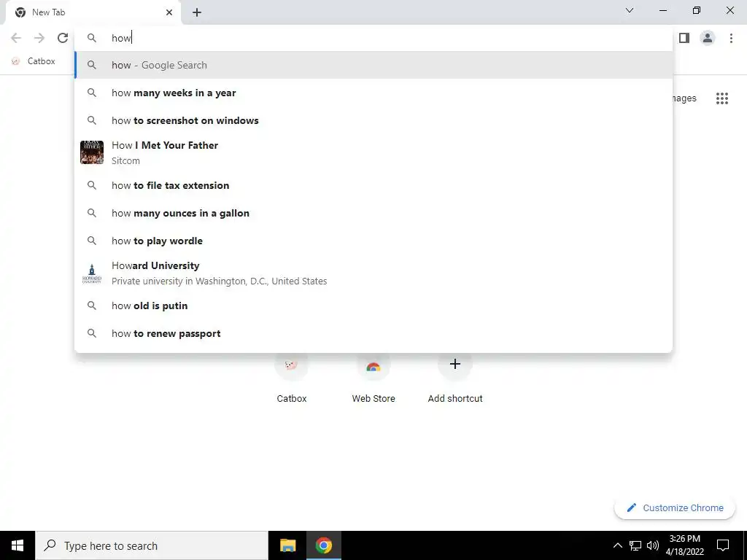Click Chrome icon in the taskbar
The height and width of the screenshot is (560, 747).
(323, 545)
